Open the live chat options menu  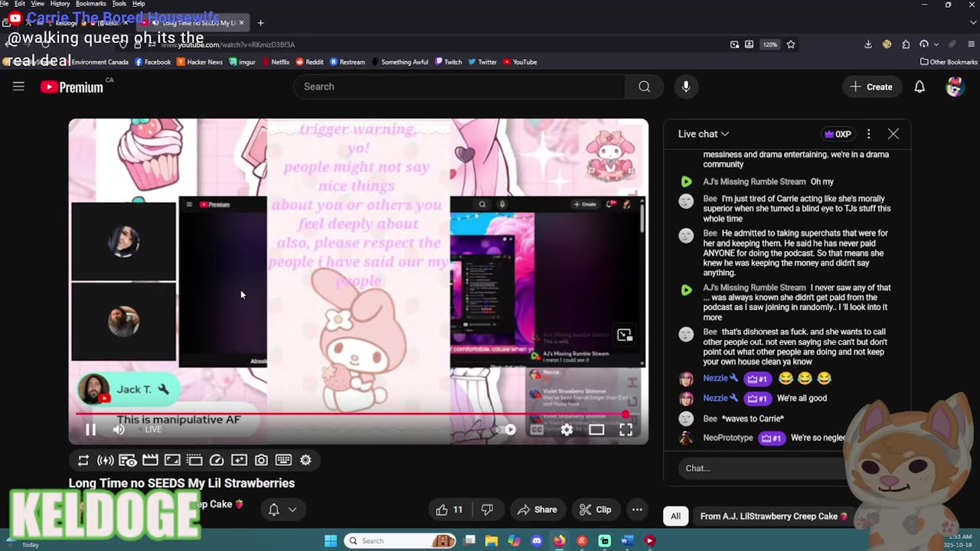[868, 134]
